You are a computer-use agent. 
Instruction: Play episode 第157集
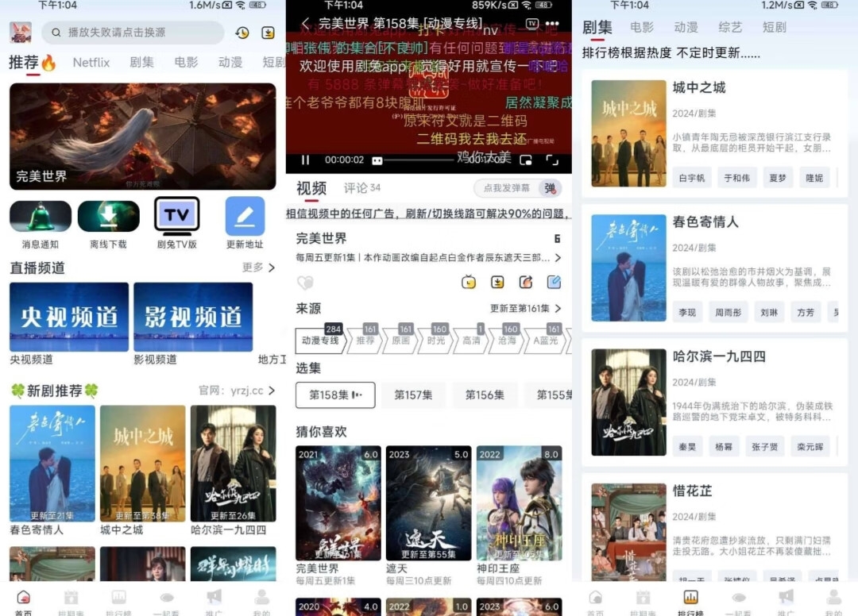click(413, 395)
